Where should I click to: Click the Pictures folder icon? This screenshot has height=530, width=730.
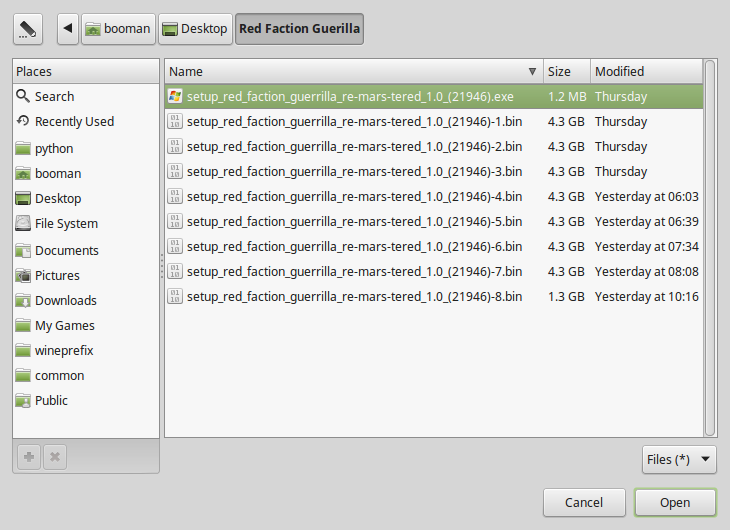(x=23, y=276)
